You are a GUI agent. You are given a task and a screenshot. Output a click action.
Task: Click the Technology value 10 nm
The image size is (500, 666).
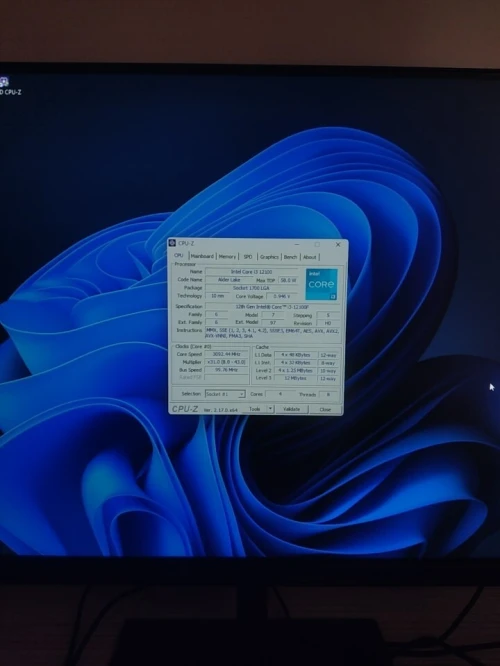pyautogui.click(x=217, y=296)
